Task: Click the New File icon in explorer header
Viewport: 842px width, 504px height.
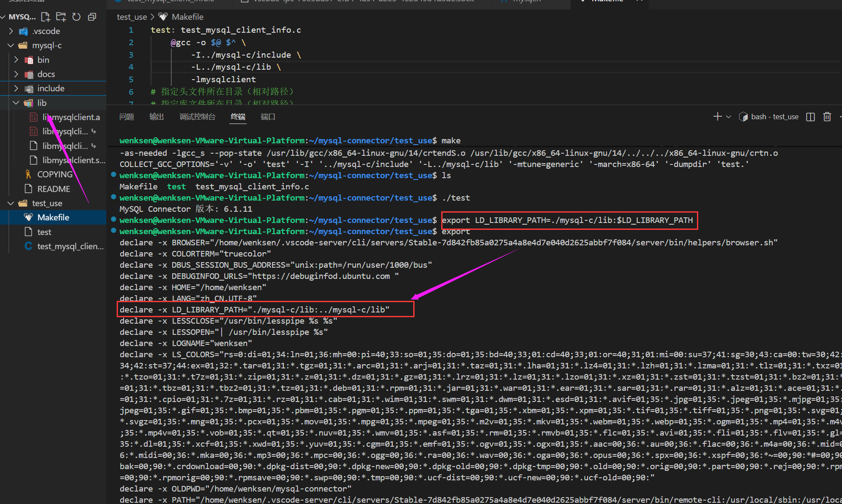Action: tap(45, 17)
